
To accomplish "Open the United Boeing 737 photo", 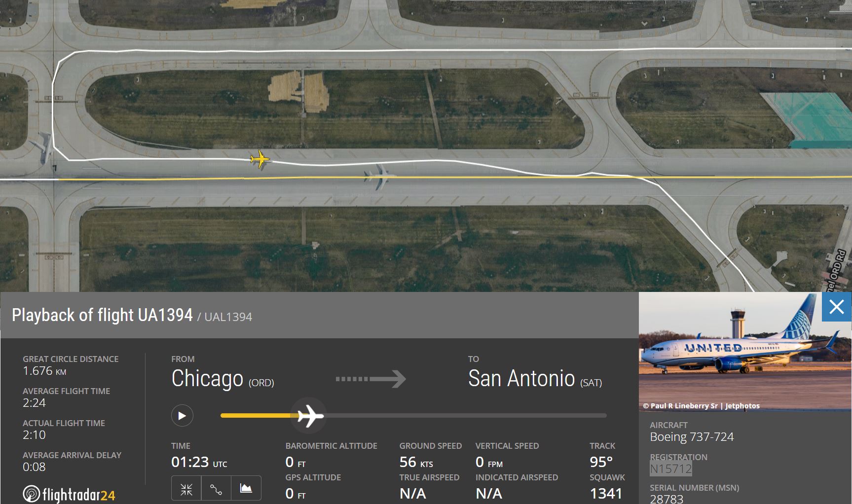I will [730, 350].
